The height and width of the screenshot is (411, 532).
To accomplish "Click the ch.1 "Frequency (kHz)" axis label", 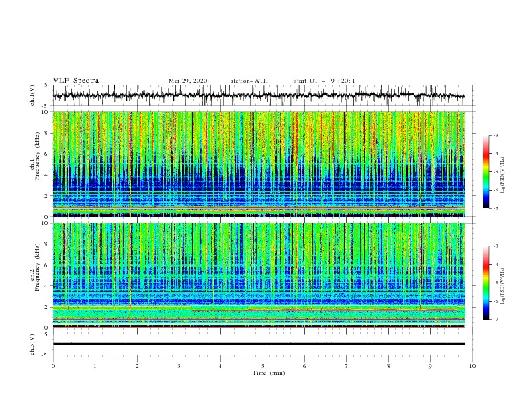I will (37, 156).
